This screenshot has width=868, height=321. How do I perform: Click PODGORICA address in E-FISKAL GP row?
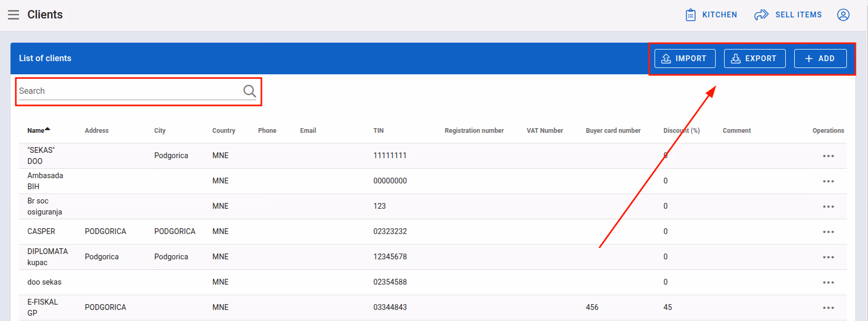(x=105, y=307)
